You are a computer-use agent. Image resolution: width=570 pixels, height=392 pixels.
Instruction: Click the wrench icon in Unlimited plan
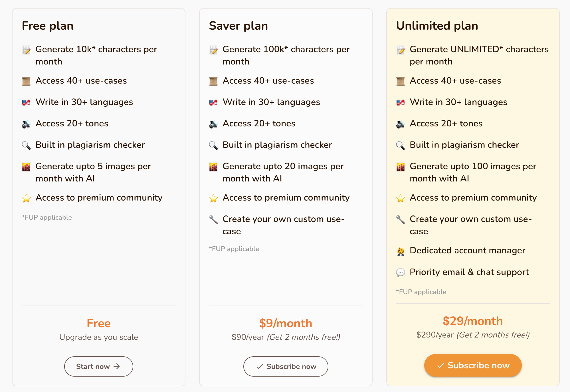[401, 220]
